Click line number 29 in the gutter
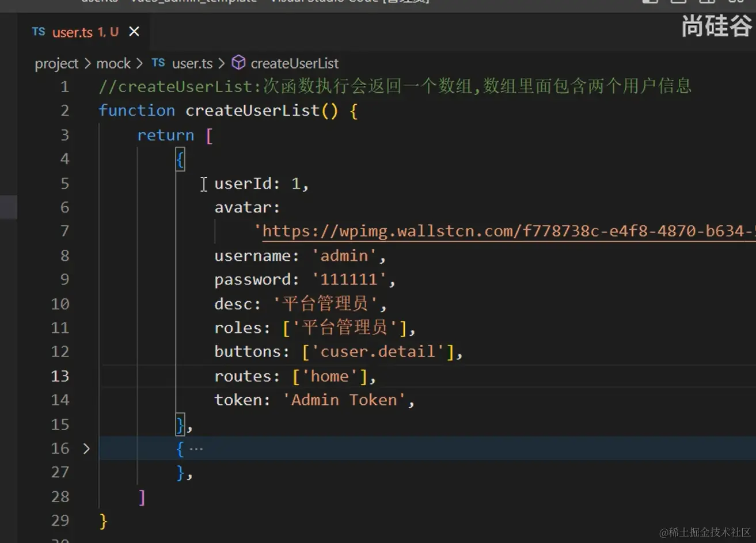This screenshot has width=756, height=543. point(60,521)
